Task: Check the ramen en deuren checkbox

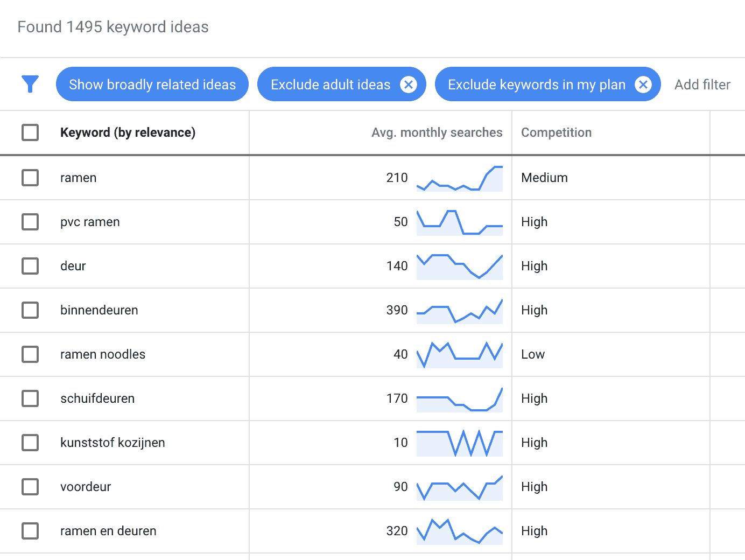Action: click(x=30, y=531)
